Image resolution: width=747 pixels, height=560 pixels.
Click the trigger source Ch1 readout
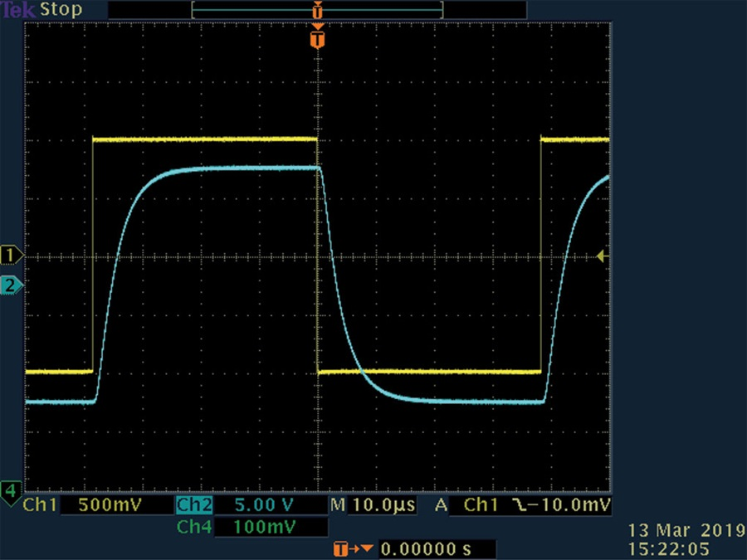(x=481, y=504)
